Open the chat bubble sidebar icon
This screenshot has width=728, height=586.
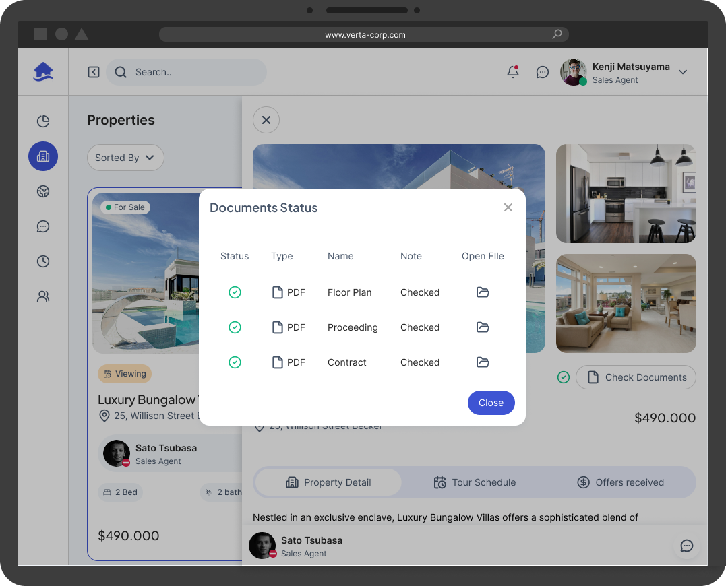tap(43, 226)
